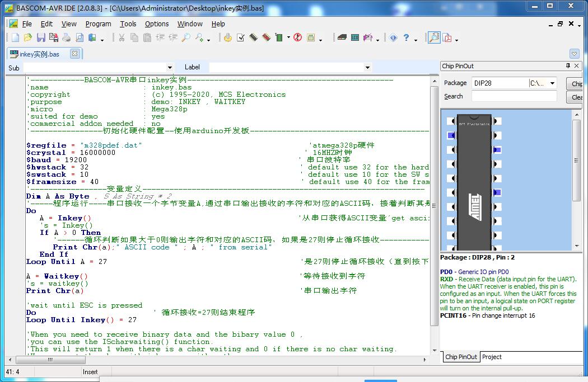Open the Tools menu
The height and width of the screenshot is (382, 588).
pyautogui.click(x=128, y=24)
